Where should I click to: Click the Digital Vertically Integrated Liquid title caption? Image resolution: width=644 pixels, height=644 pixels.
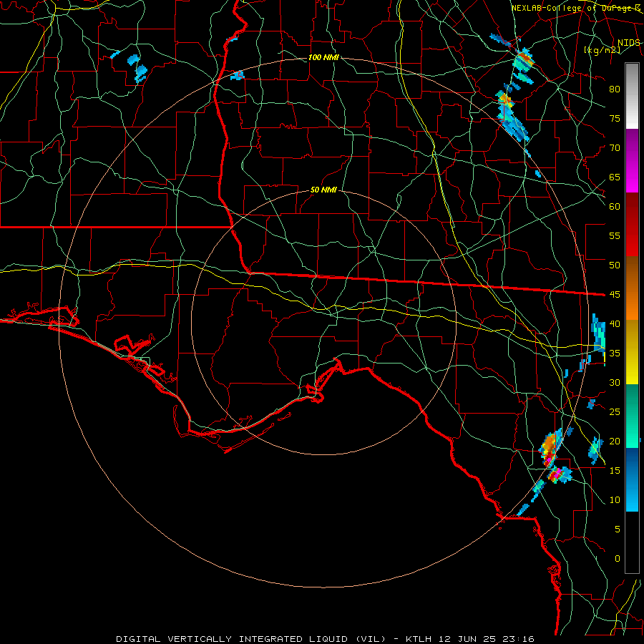click(326, 639)
